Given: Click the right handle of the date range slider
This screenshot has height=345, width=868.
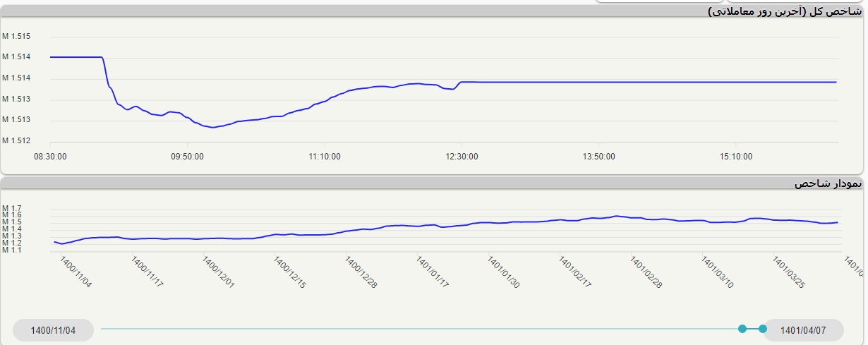Looking at the screenshot, I should [x=762, y=329].
